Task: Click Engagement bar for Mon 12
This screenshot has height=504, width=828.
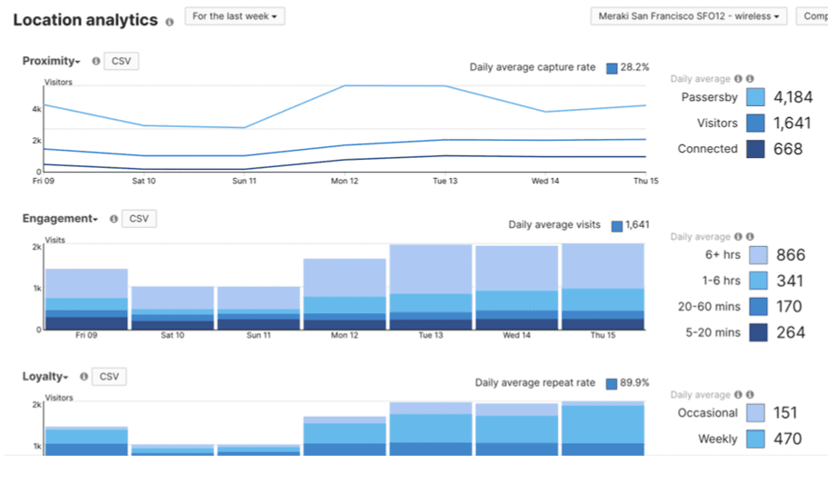Action: (x=344, y=294)
